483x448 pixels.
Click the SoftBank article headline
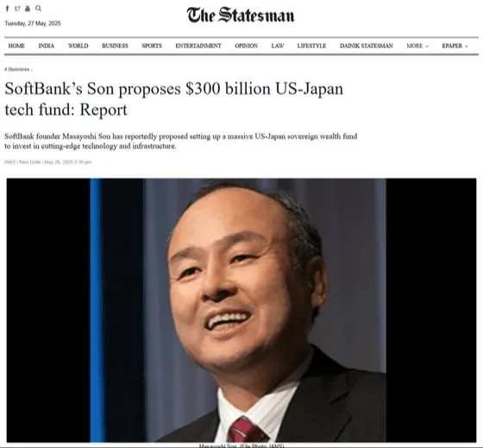[x=173, y=99]
